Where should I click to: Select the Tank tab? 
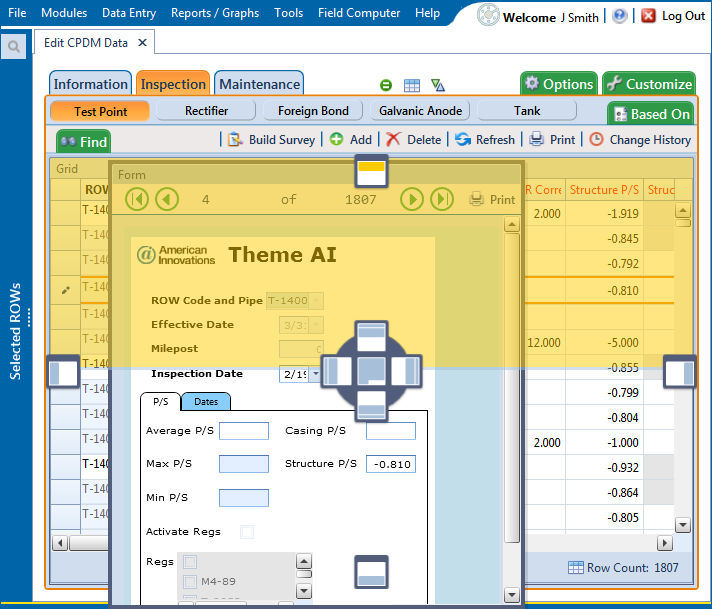pos(527,111)
